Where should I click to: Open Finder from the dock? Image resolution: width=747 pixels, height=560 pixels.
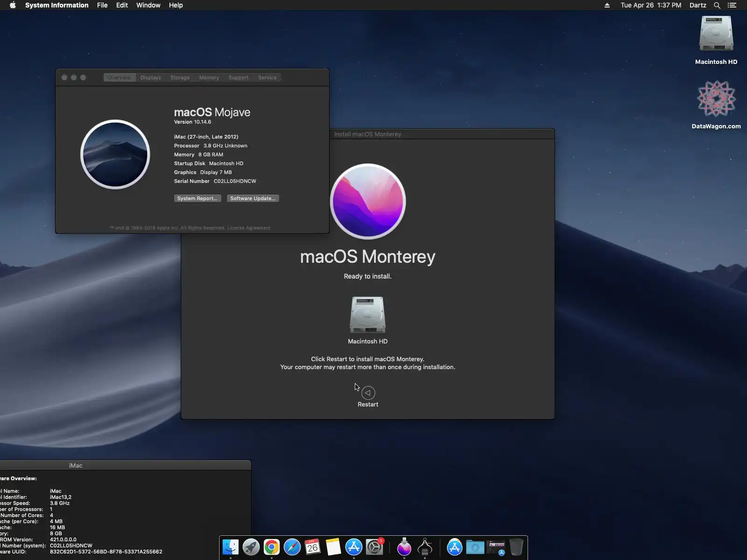pos(231,547)
